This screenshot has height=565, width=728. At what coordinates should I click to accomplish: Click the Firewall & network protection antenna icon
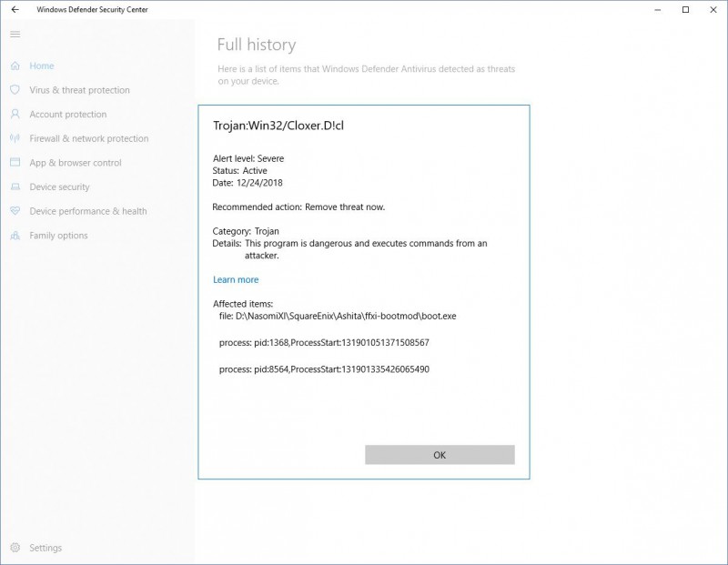click(x=15, y=138)
